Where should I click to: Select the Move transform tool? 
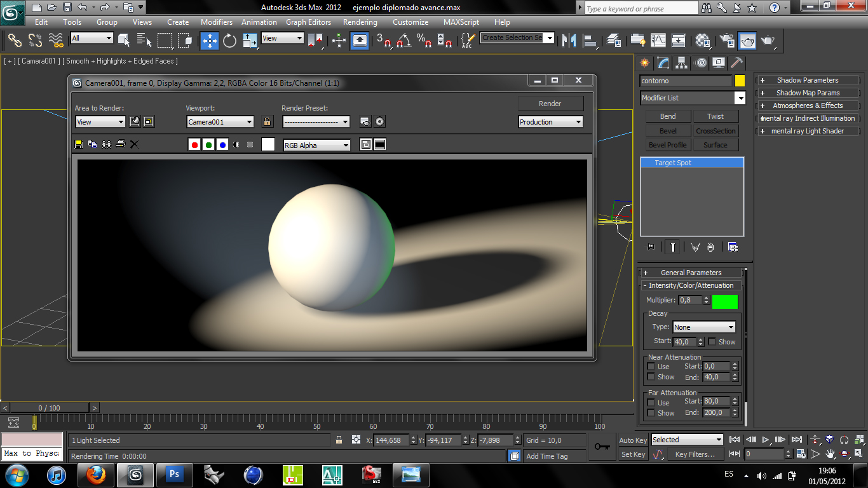[x=210, y=41]
